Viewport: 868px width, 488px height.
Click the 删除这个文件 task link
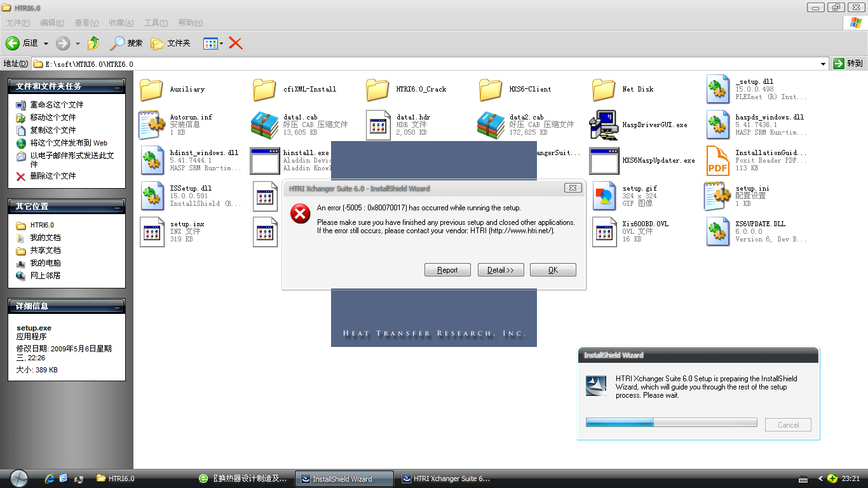coord(53,176)
